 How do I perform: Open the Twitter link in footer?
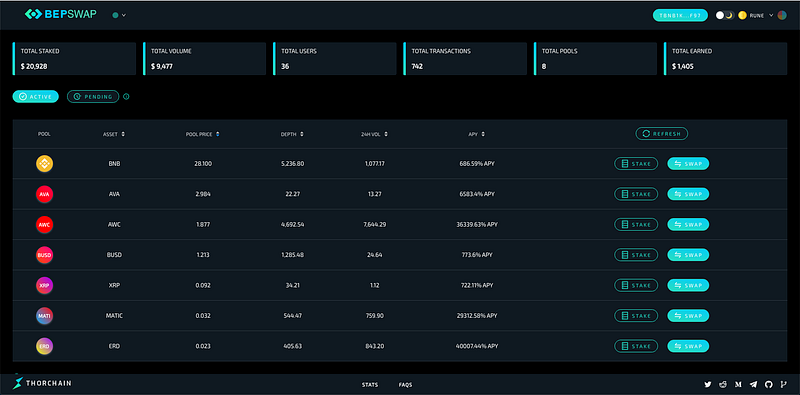708,384
